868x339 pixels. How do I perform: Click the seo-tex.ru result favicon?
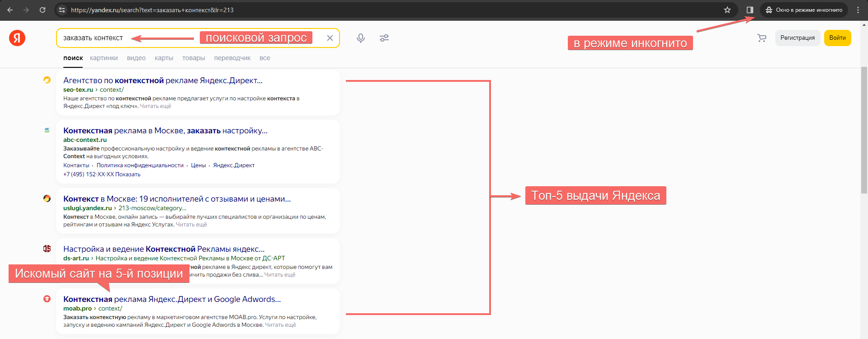47,80
